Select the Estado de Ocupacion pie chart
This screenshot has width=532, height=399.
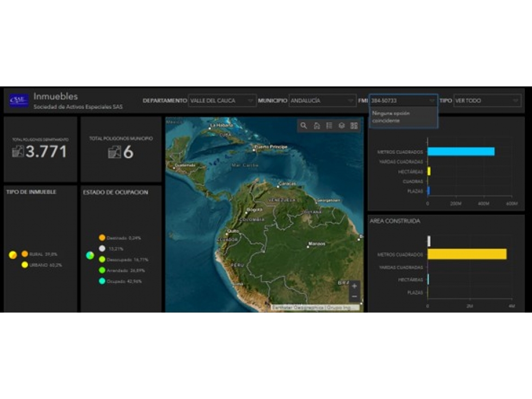90,255
